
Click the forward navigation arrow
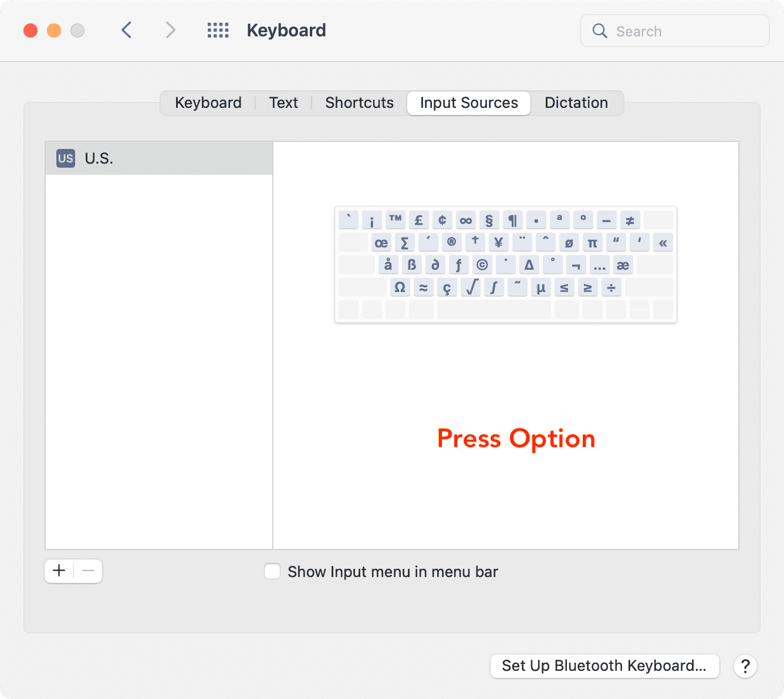pos(170,30)
